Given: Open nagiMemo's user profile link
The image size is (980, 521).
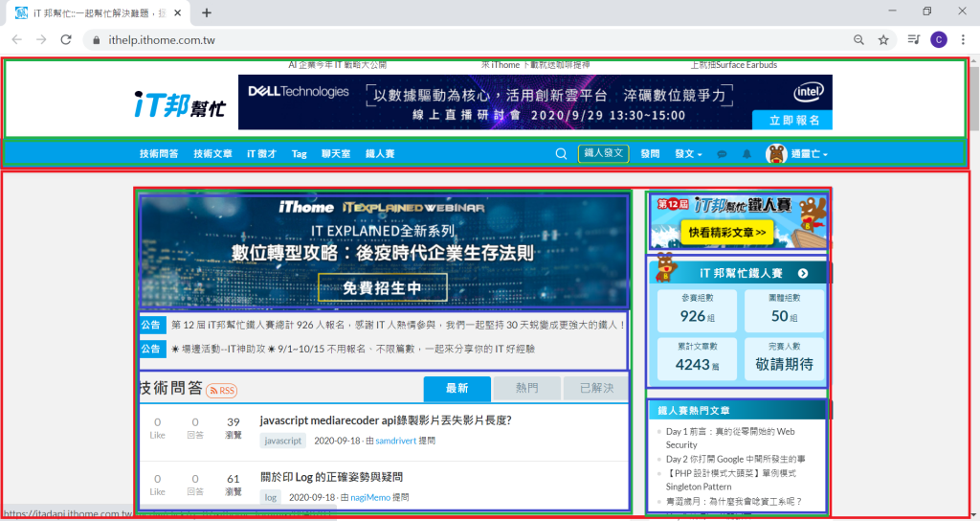Looking at the screenshot, I should click(x=370, y=498).
